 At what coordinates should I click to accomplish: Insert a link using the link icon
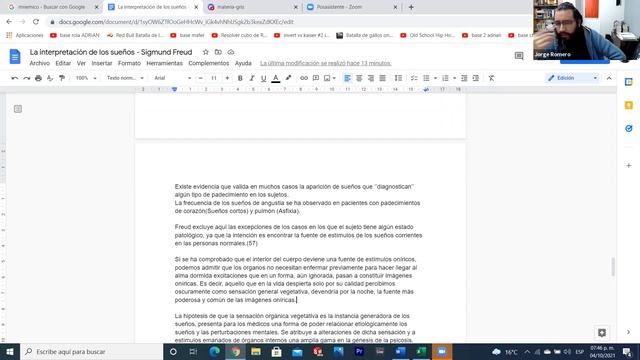(x=304, y=78)
